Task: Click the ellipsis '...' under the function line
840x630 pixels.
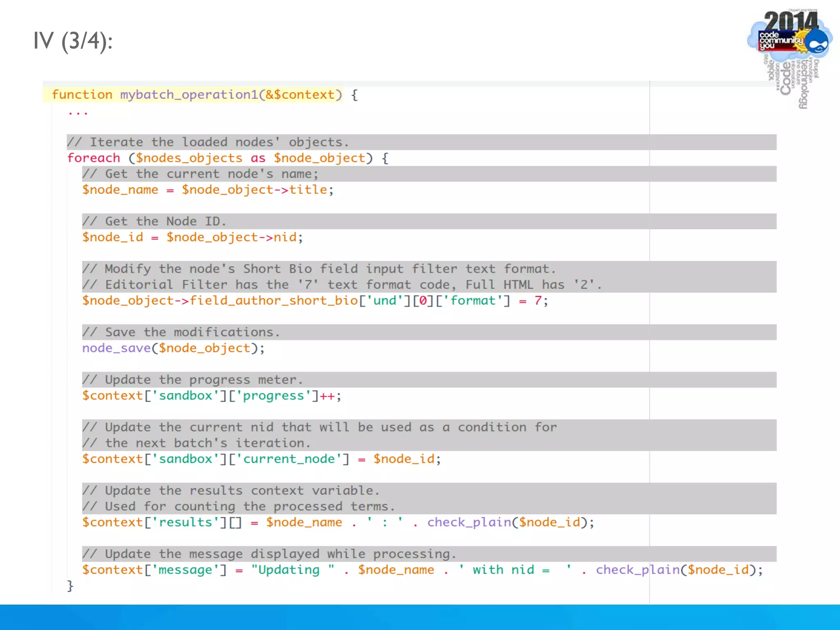Action: 78,113
